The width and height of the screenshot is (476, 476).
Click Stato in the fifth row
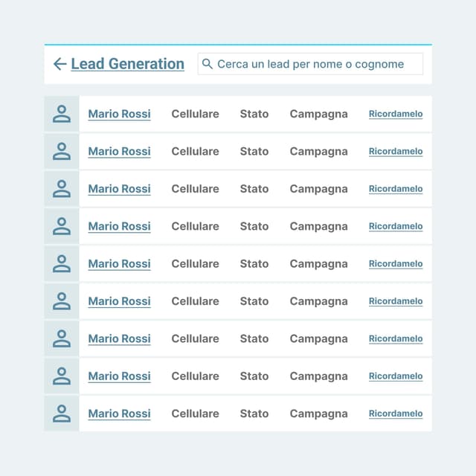pyautogui.click(x=254, y=263)
